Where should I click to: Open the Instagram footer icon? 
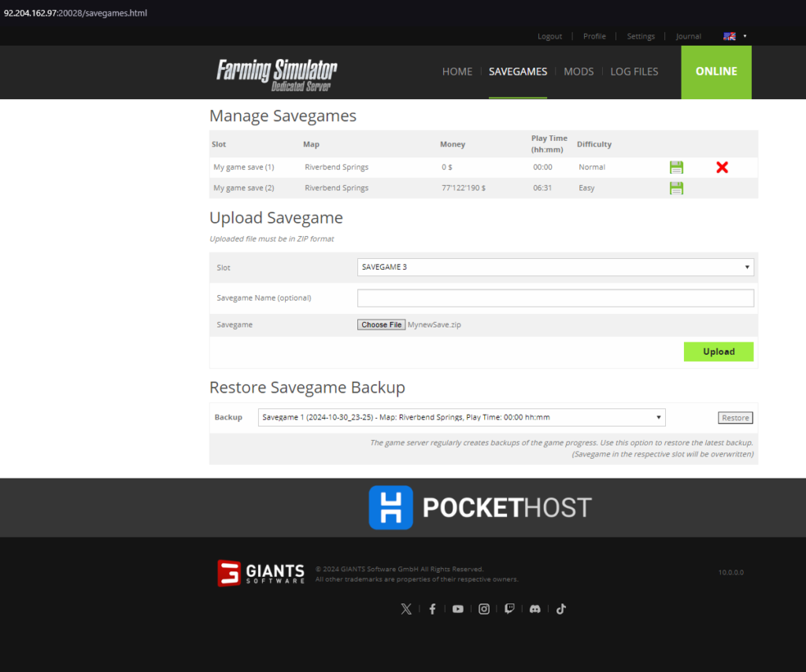click(484, 609)
